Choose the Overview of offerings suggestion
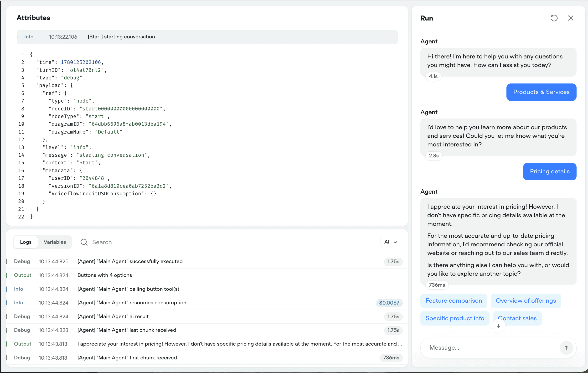This screenshot has height=373, width=588. (526, 301)
